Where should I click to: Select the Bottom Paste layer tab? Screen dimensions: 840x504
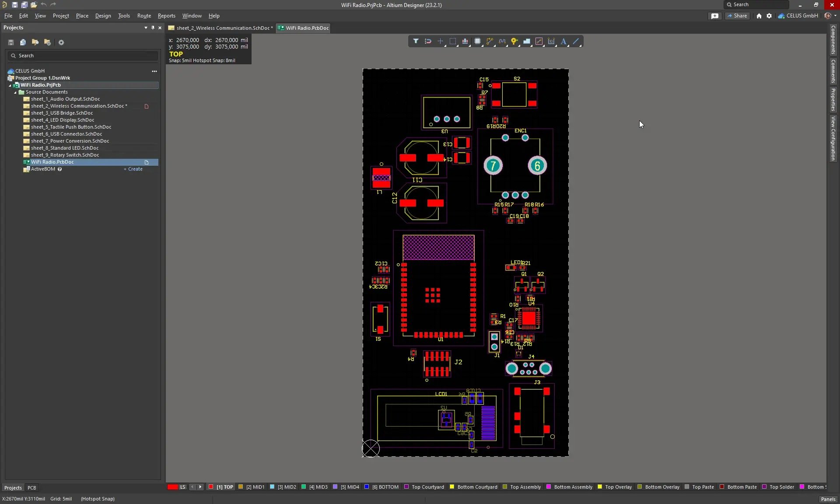click(738, 487)
